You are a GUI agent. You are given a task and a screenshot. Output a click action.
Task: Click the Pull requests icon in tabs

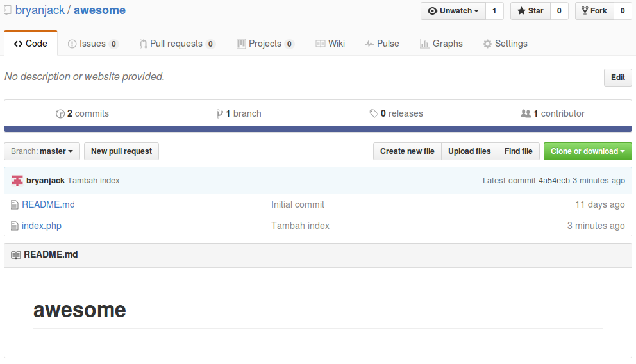click(x=143, y=44)
